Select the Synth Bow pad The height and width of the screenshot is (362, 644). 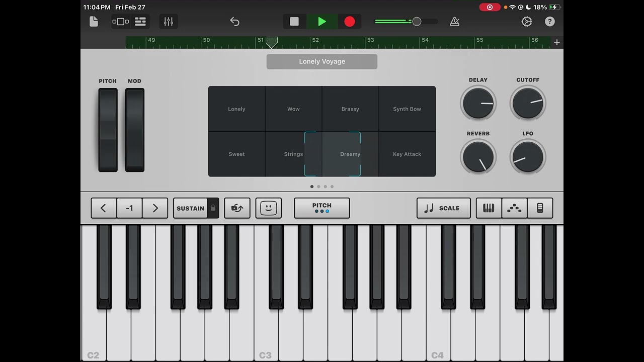point(407,109)
